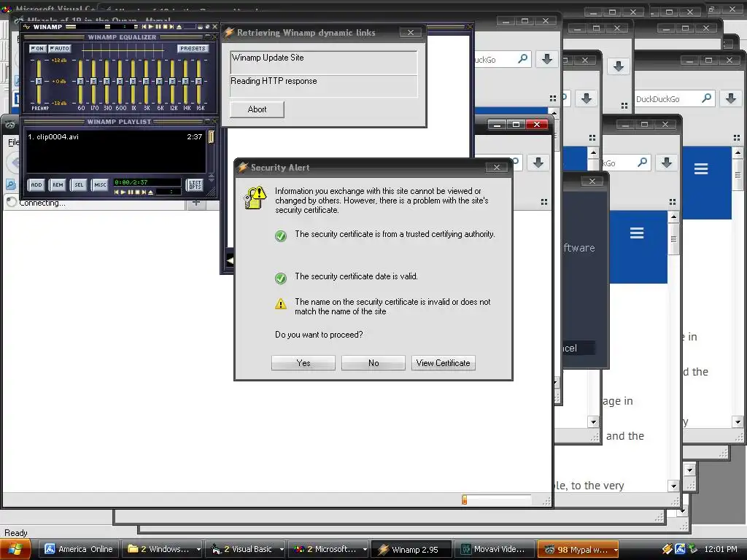Click the magnifier in the 'uckGo' search box
This screenshot has height=560, width=747.
coord(522,59)
